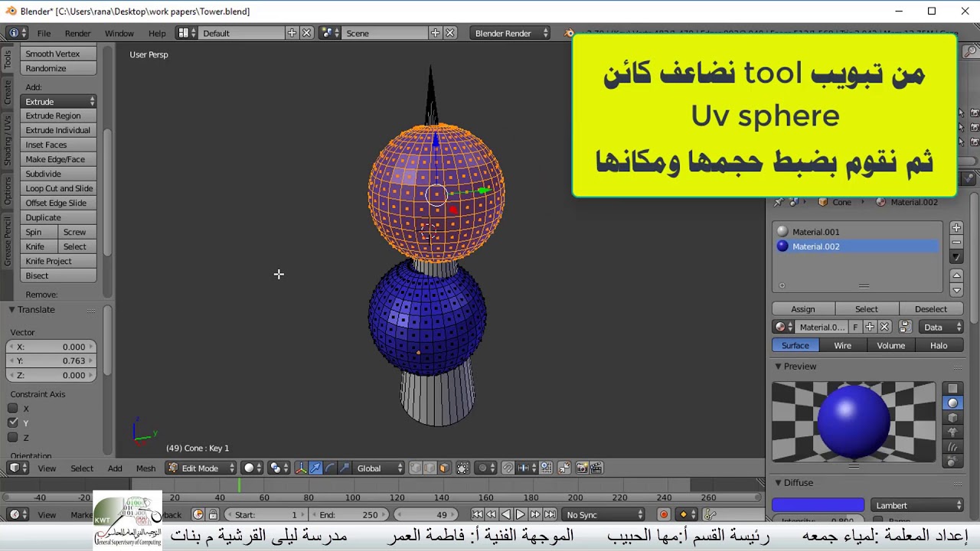Select Halo material type
The height and width of the screenshot is (551, 980).
click(939, 345)
